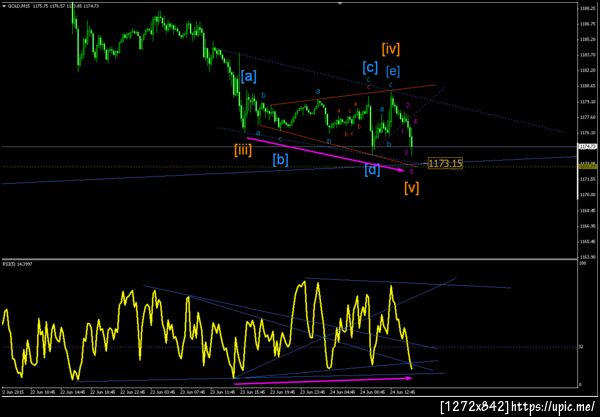The image size is (600, 417).
Task: Click the 1166.95 price axis value
Action: (588, 226)
